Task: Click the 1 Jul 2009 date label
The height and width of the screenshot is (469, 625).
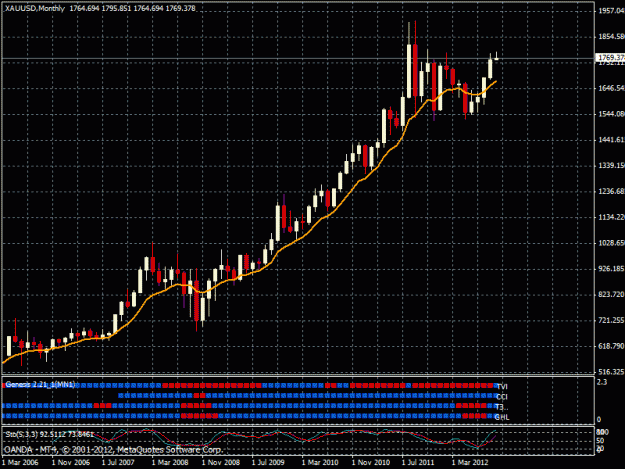Action: pyautogui.click(x=268, y=462)
